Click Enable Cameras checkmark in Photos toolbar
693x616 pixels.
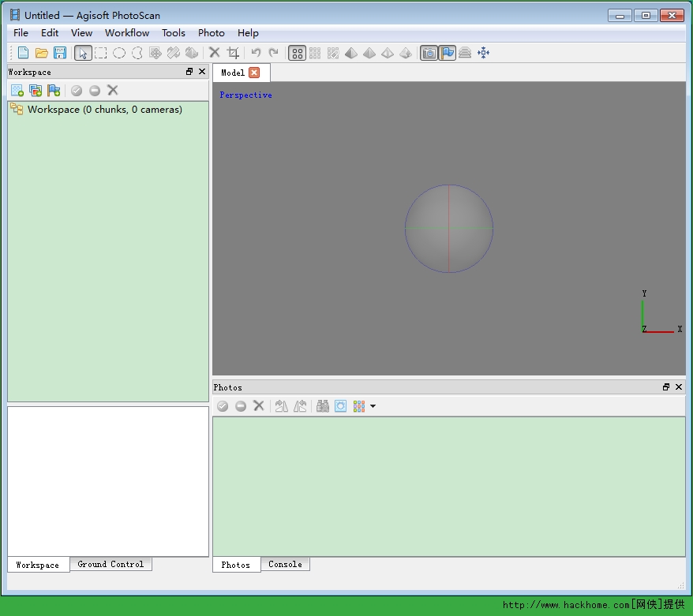click(x=223, y=406)
